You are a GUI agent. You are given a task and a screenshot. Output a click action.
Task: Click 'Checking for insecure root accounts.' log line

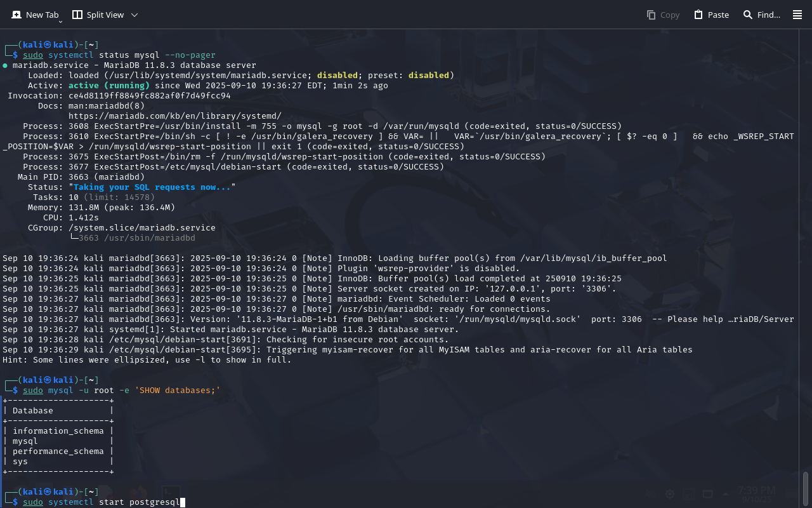pyautogui.click(x=226, y=339)
